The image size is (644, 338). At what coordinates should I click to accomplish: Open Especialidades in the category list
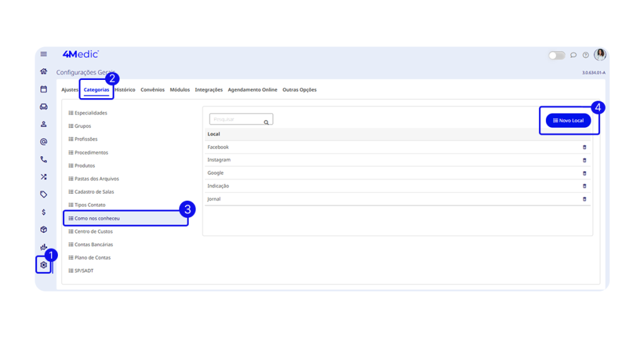tap(91, 113)
